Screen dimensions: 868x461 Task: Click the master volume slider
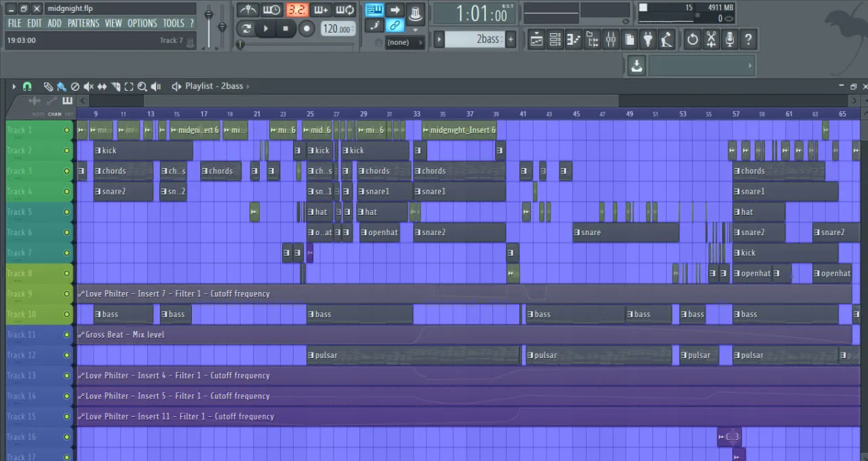pos(209,26)
